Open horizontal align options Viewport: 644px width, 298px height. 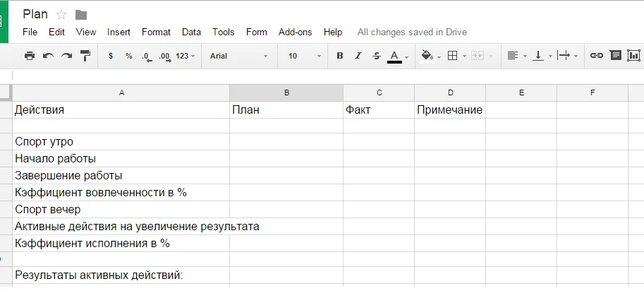click(512, 56)
